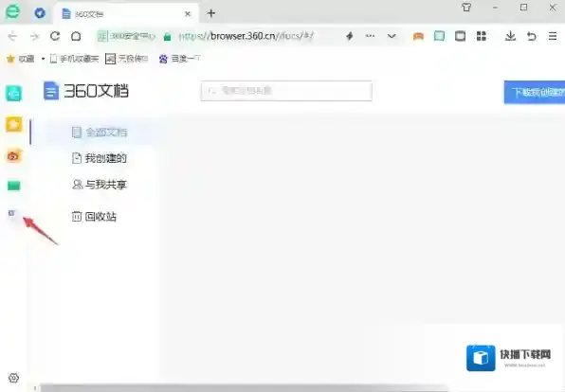Click the teal screenshot extension icon

439,36
